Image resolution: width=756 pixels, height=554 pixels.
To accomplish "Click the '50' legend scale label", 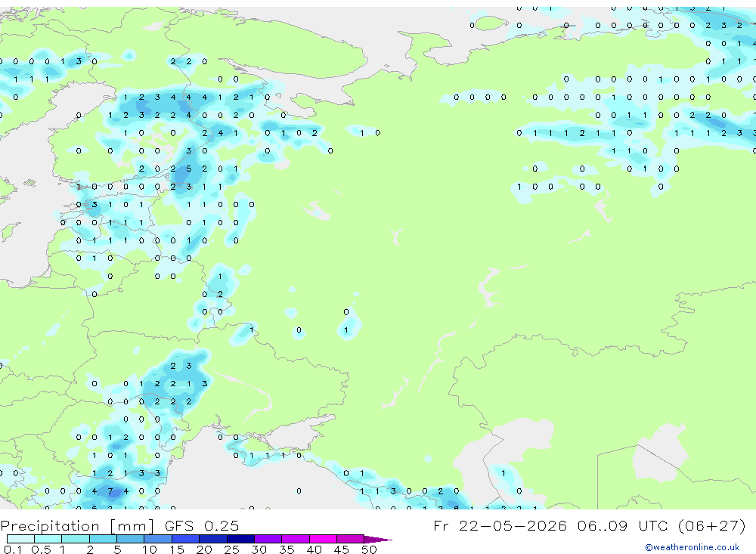I will click(369, 549).
